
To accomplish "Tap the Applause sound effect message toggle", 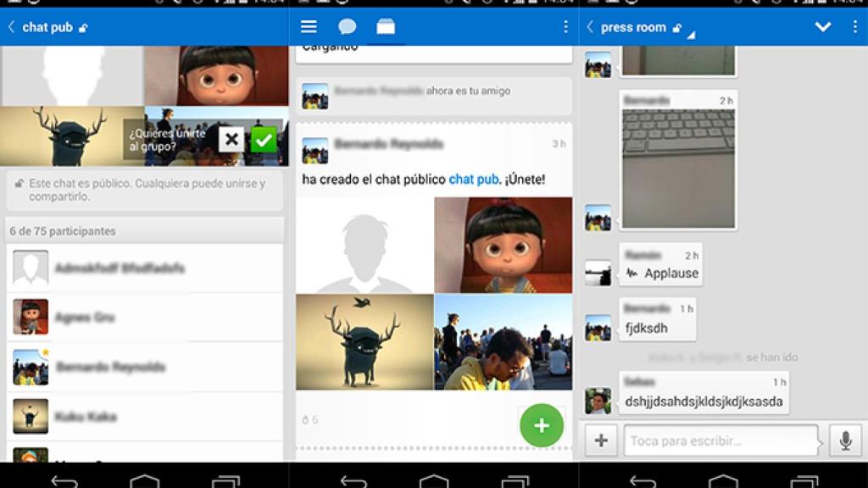I will [661, 272].
